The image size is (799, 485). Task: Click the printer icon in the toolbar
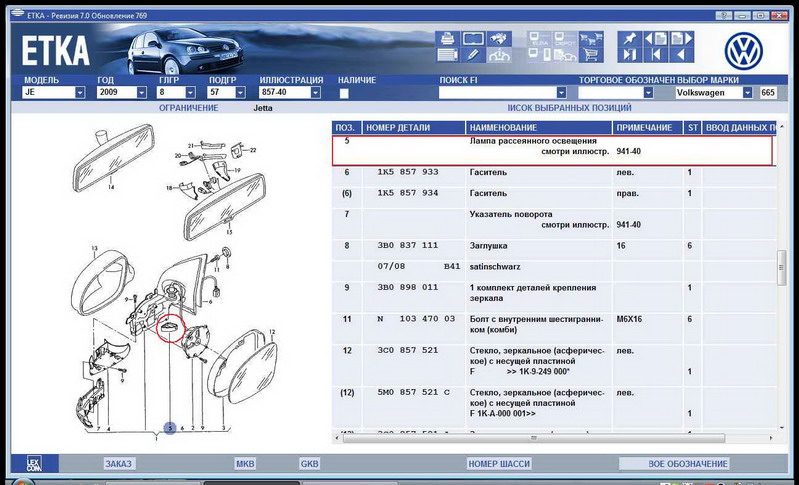tap(447, 38)
